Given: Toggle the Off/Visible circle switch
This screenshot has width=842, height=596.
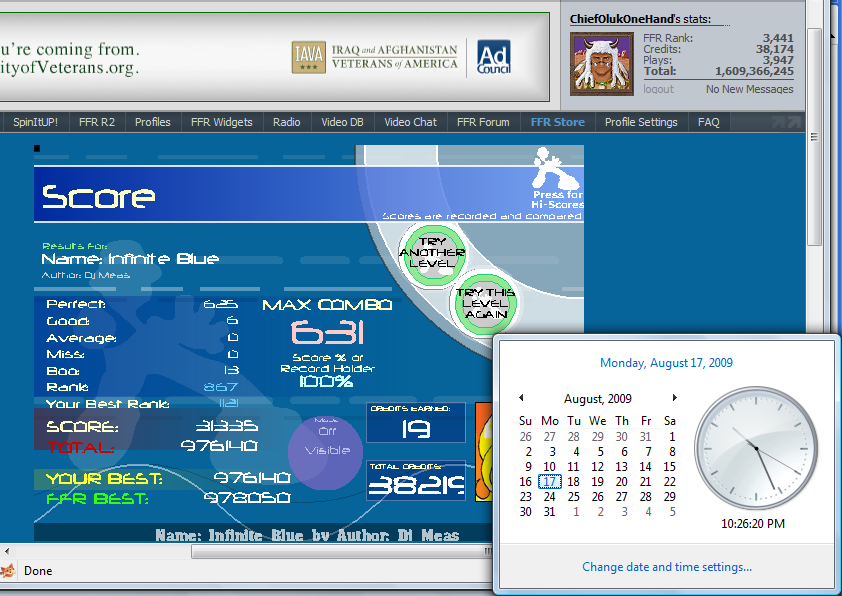Looking at the screenshot, I should pos(325,452).
